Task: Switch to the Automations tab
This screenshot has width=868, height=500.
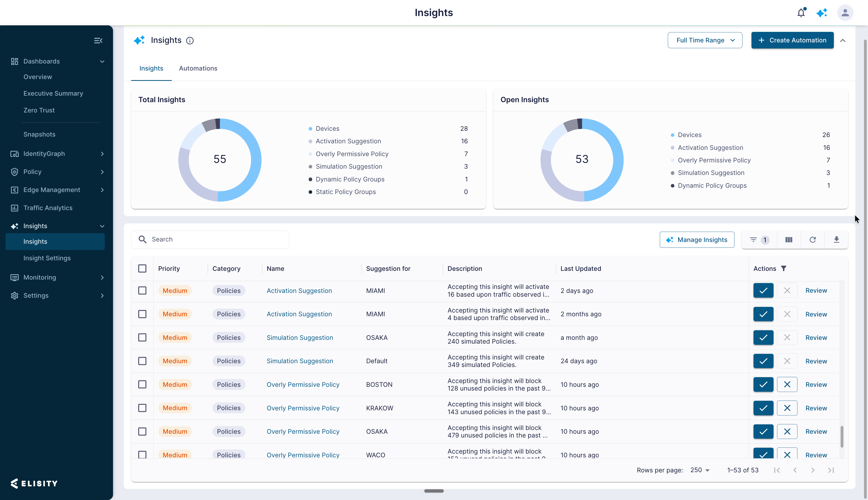Action: [x=198, y=68]
